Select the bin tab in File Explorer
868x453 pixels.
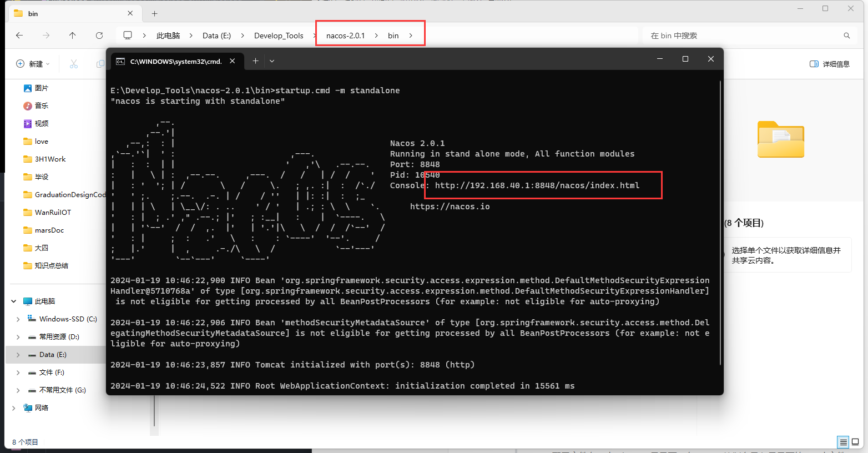coord(74,13)
